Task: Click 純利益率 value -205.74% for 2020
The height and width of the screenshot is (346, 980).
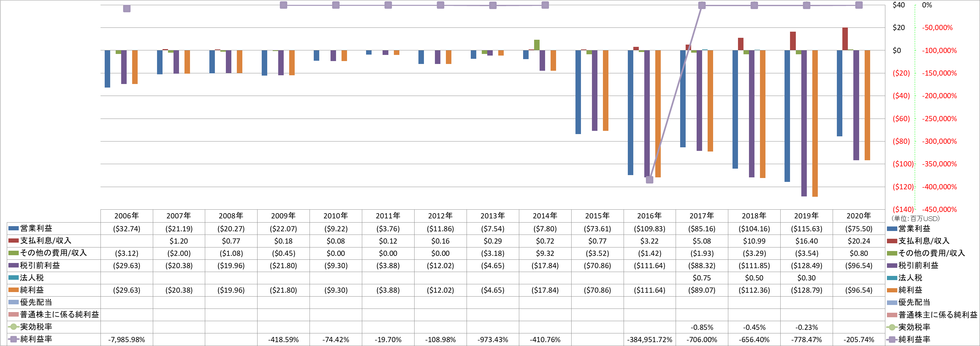Action: point(859,340)
